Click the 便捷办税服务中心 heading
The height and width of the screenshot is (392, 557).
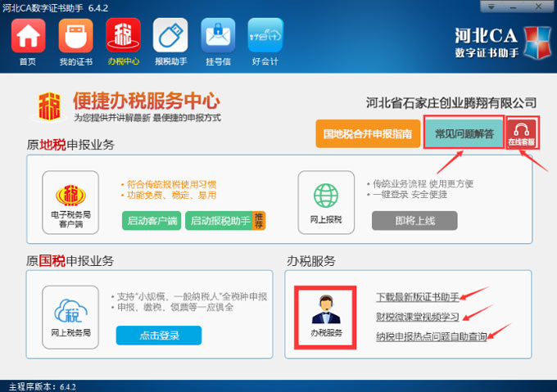pyautogui.click(x=147, y=101)
